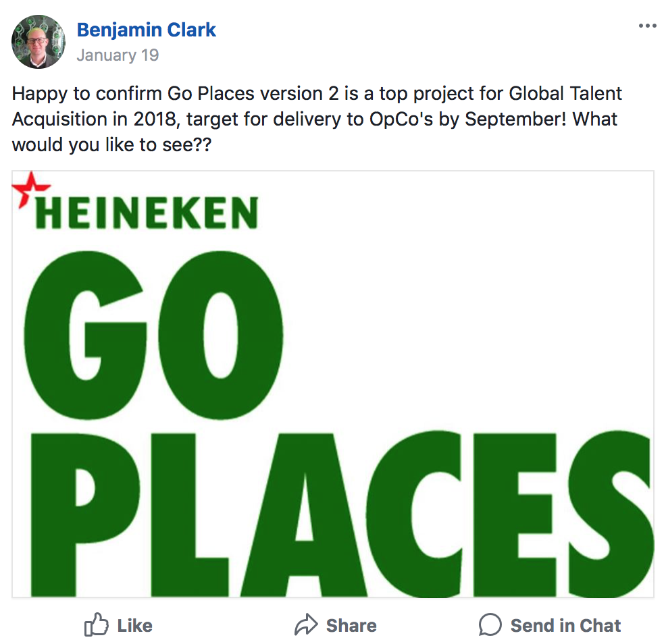Click the Share button label
The height and width of the screenshot is (644, 666).
351,626
